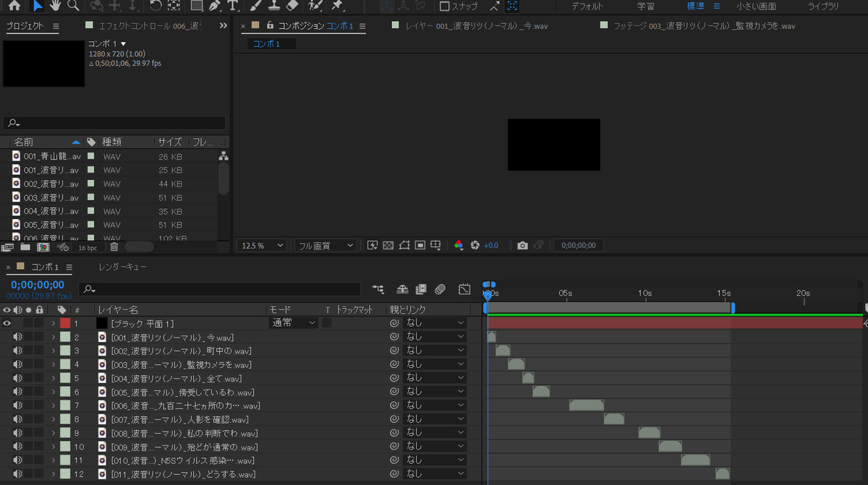Open parent なし dropdown for layer 1
Screen dimensions: 868x485
[x=434, y=323]
